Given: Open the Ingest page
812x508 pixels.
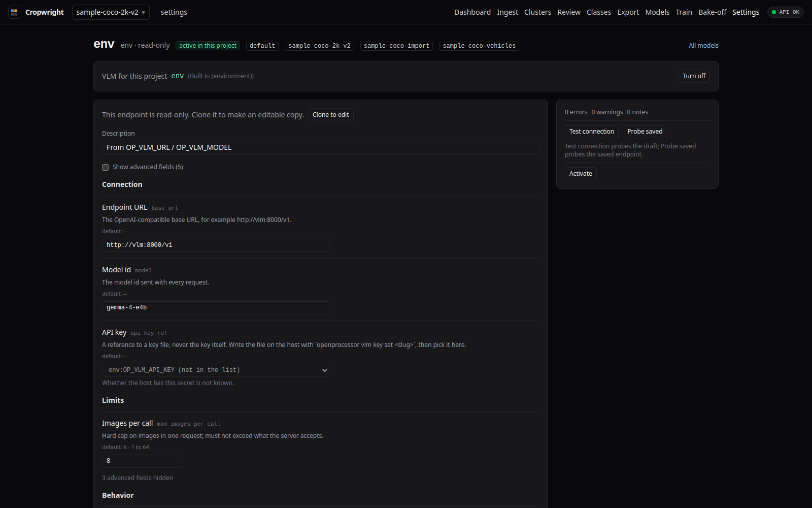Looking at the screenshot, I should tap(507, 12).
